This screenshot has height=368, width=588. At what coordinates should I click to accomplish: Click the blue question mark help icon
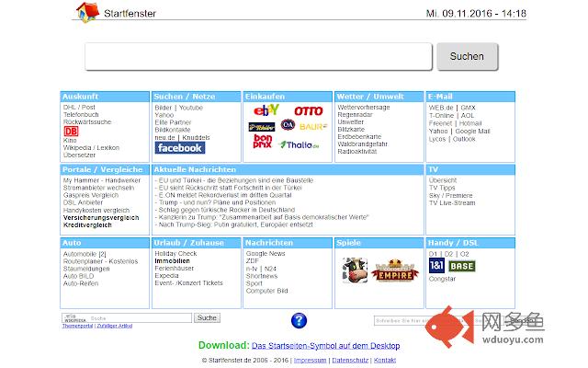(x=299, y=321)
